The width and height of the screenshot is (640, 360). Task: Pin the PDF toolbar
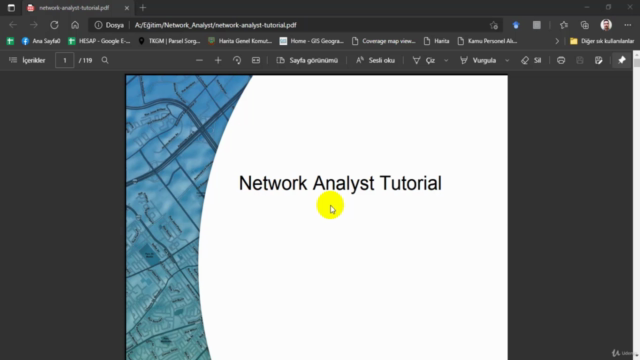click(622, 60)
